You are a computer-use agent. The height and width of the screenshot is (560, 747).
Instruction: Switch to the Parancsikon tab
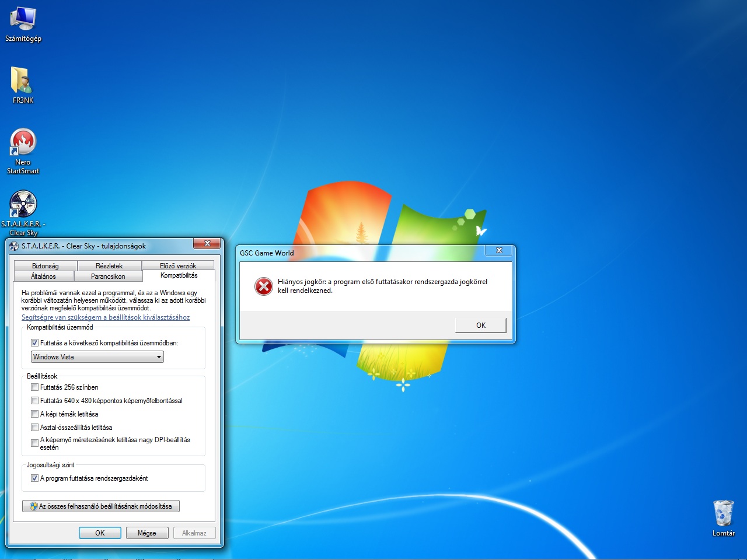point(108,276)
